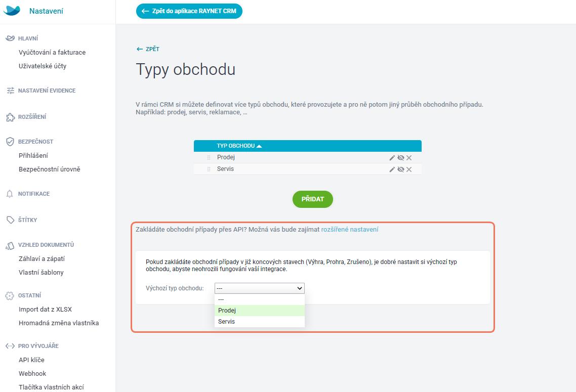Edit the Servis type with the pencil icon
576x392 pixels.
pyautogui.click(x=392, y=169)
